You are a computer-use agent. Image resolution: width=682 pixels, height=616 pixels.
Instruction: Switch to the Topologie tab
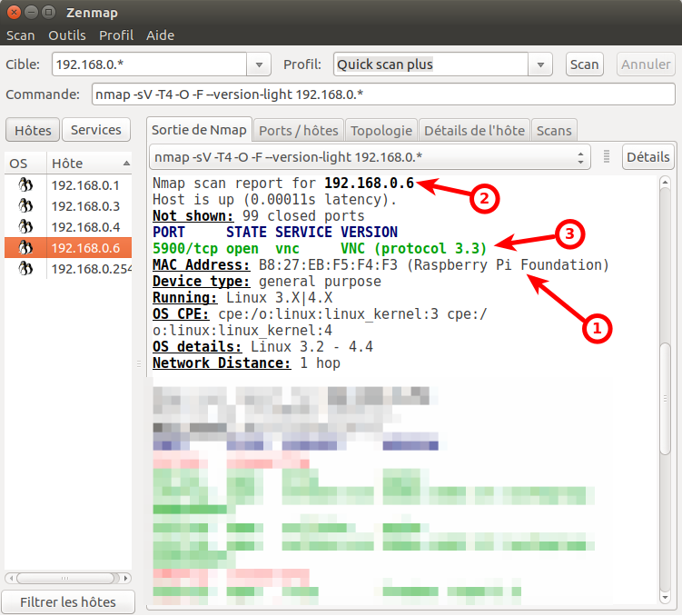point(381,131)
